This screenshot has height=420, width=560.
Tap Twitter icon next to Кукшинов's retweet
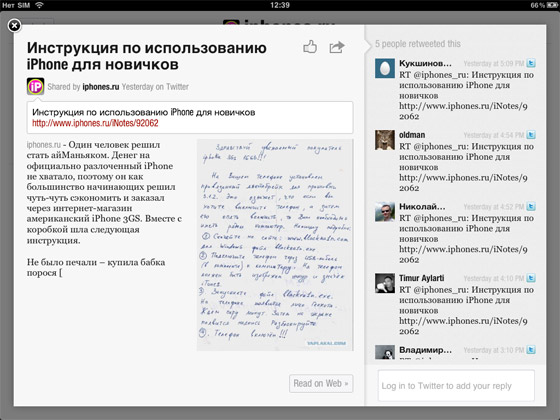coord(531,63)
